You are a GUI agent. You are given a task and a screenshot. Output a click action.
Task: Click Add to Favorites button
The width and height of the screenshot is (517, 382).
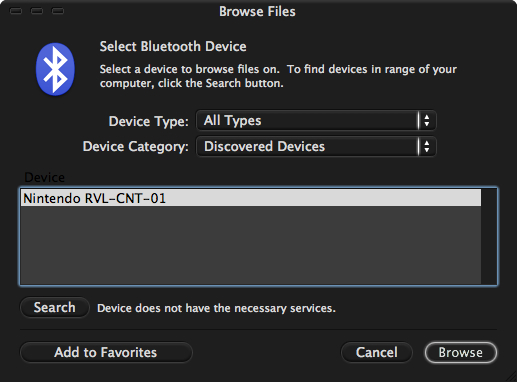coord(106,352)
